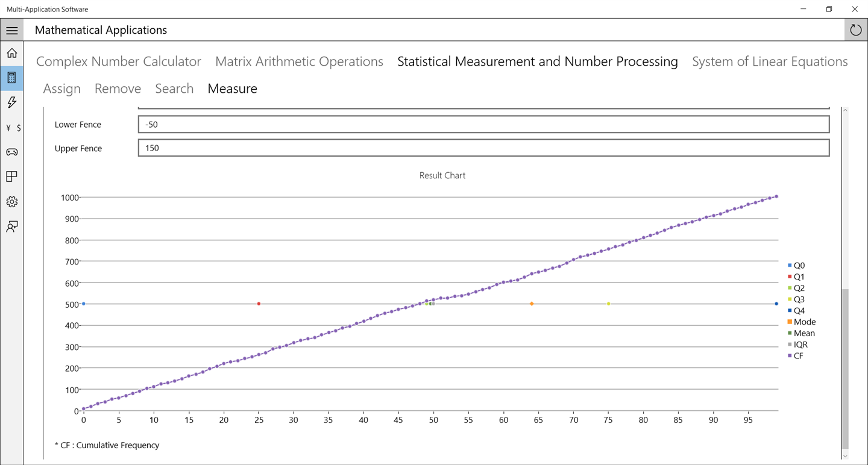868x465 pixels.
Task: Switch to System of Linear Equations tab
Action: tap(770, 61)
